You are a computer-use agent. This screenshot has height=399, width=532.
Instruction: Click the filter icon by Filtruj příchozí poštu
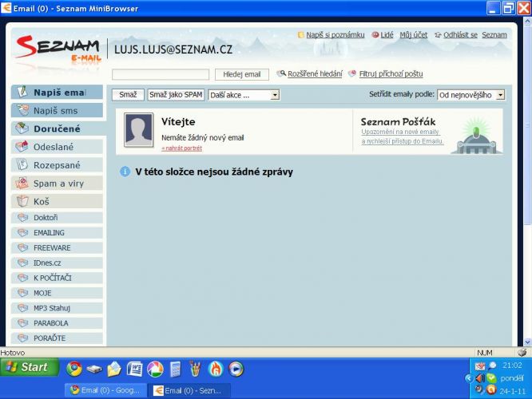point(352,73)
